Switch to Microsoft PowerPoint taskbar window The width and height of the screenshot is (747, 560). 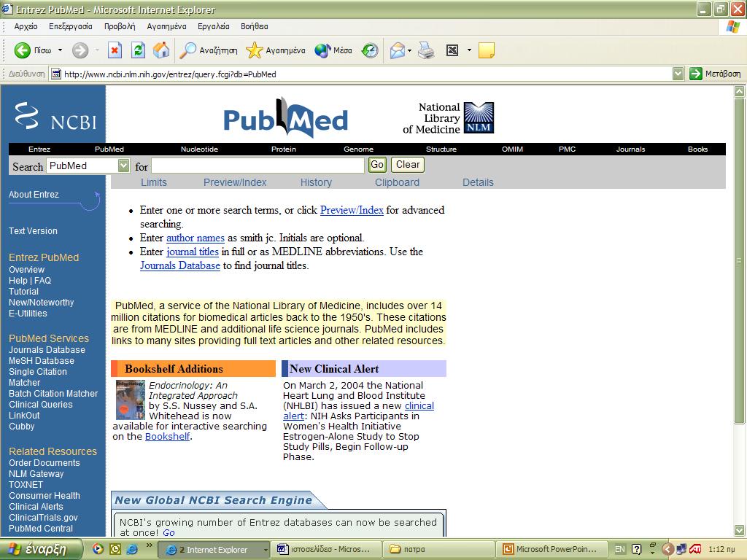click(x=551, y=549)
